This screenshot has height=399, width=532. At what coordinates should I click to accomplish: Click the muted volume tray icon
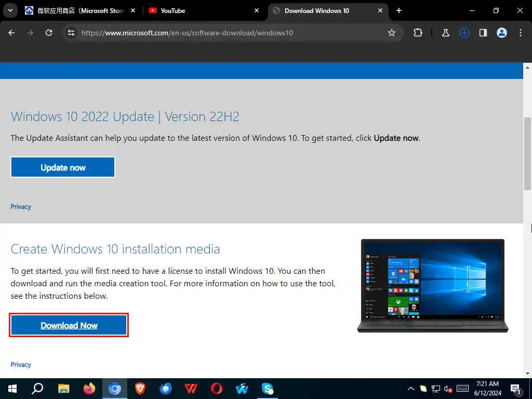tap(448, 389)
